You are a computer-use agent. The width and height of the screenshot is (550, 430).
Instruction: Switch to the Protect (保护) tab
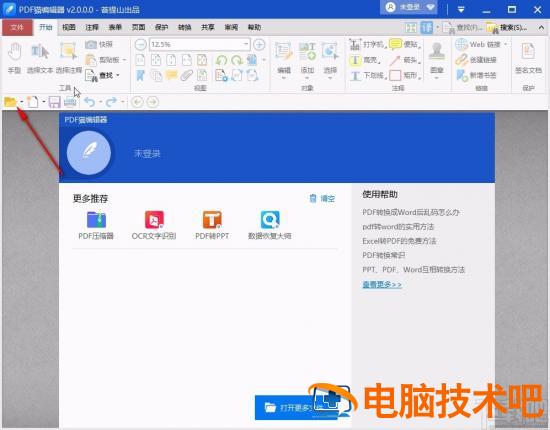[x=161, y=27]
